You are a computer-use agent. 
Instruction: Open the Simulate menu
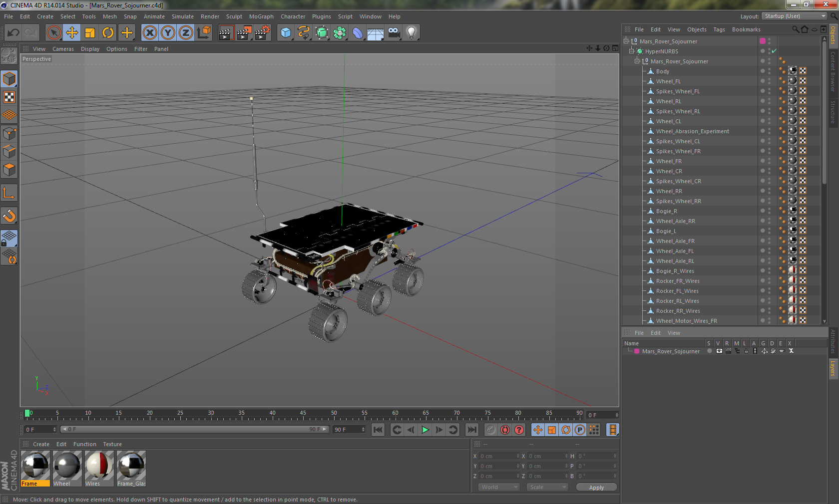click(x=183, y=16)
